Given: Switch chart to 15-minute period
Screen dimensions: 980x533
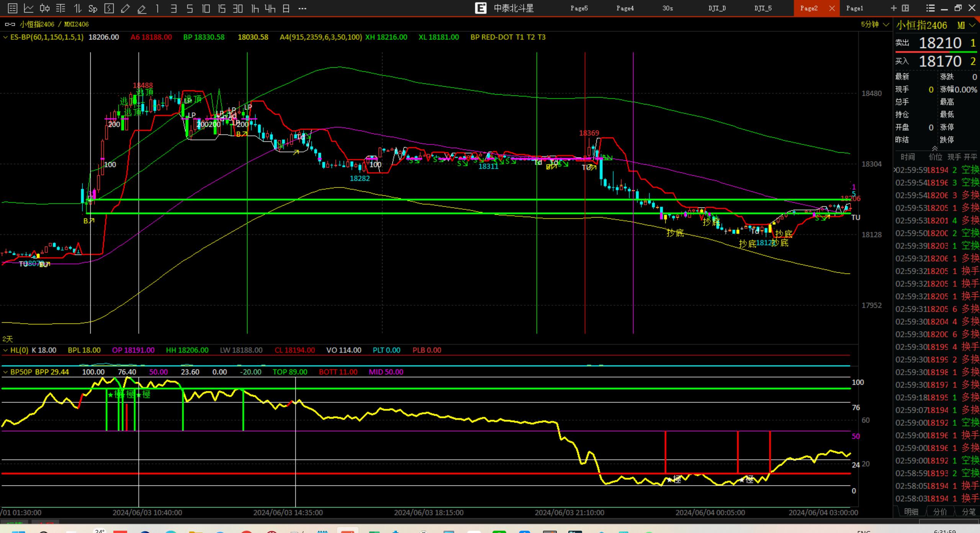Looking at the screenshot, I should [222, 8].
